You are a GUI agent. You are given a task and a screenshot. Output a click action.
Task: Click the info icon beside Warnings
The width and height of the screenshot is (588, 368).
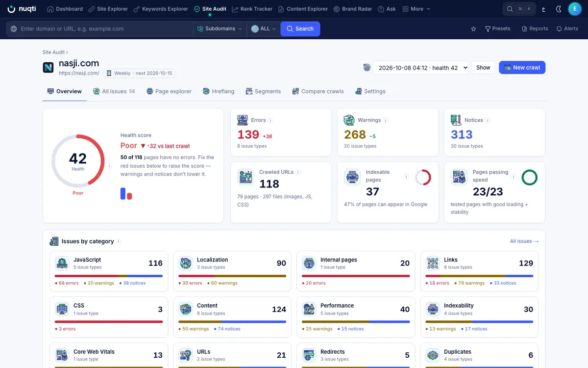pyautogui.click(x=386, y=120)
